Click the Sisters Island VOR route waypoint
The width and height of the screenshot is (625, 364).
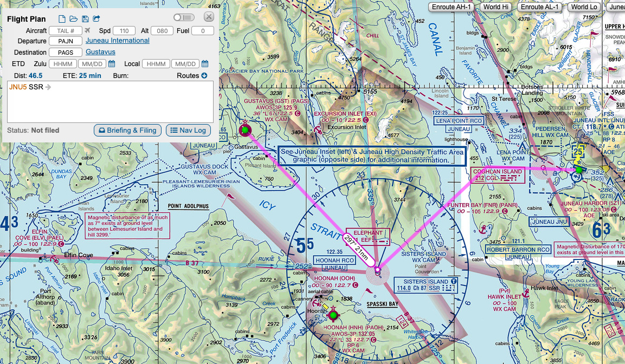tap(377, 271)
